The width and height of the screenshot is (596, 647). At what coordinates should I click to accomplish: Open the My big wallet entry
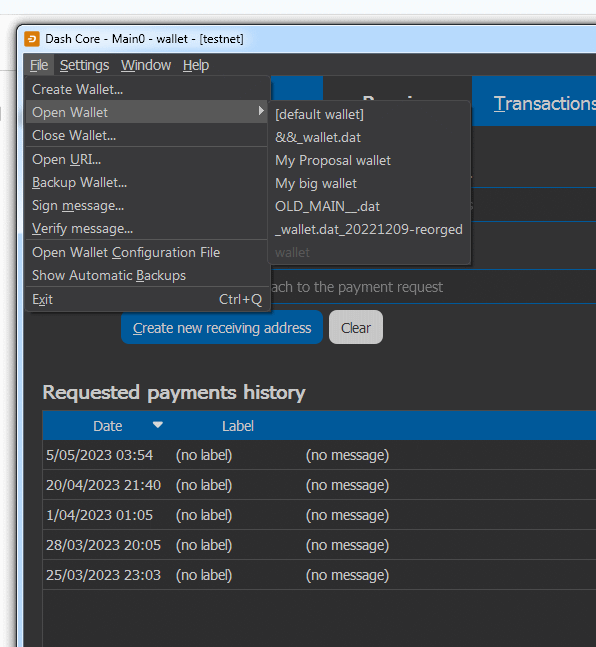click(x=369, y=184)
